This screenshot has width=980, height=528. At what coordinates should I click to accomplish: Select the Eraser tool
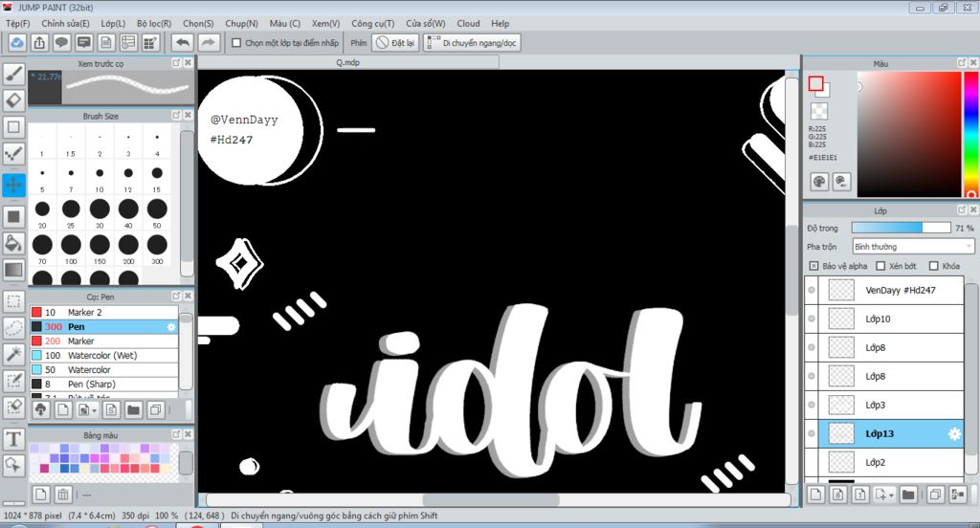click(x=13, y=100)
